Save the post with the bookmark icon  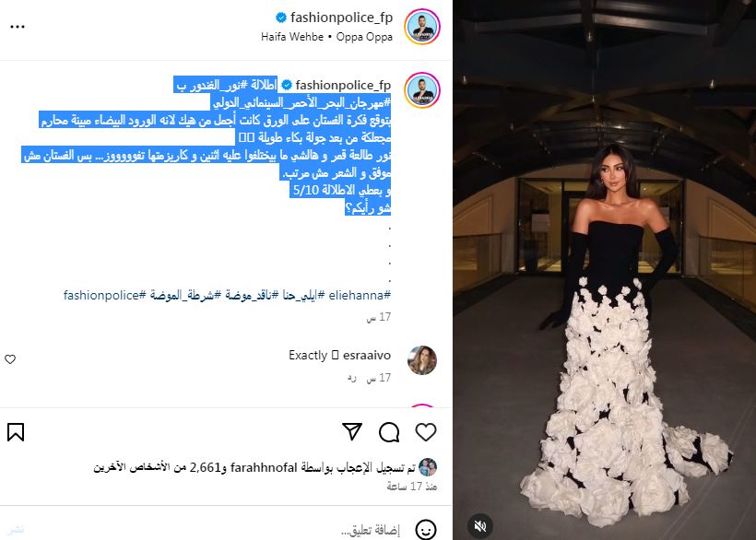click(16, 432)
